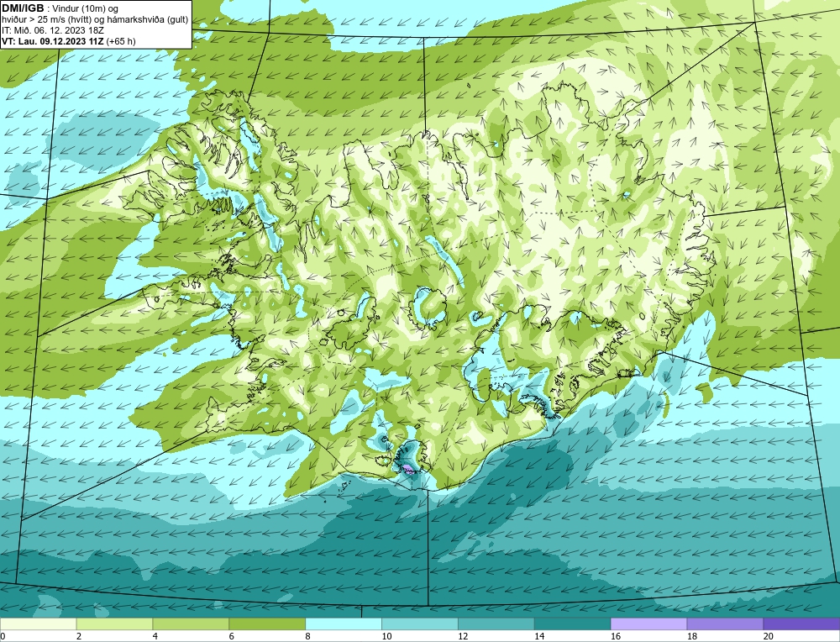840x642 pixels.
Task: Click the 12–14 m/s teal swatch
Action: coord(496,624)
